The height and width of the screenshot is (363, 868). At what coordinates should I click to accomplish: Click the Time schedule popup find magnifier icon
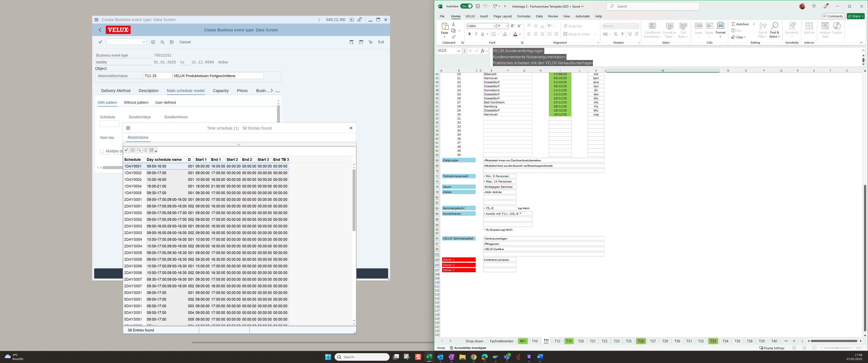tap(139, 150)
